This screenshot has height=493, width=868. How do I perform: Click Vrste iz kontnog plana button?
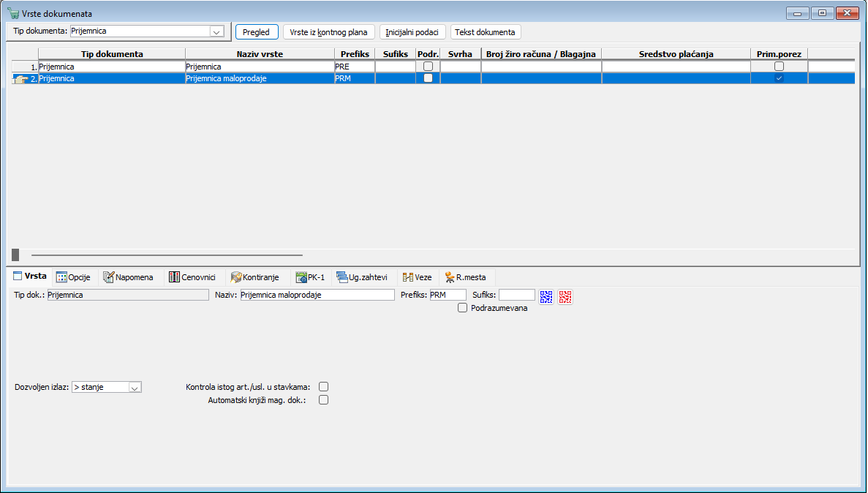[329, 32]
